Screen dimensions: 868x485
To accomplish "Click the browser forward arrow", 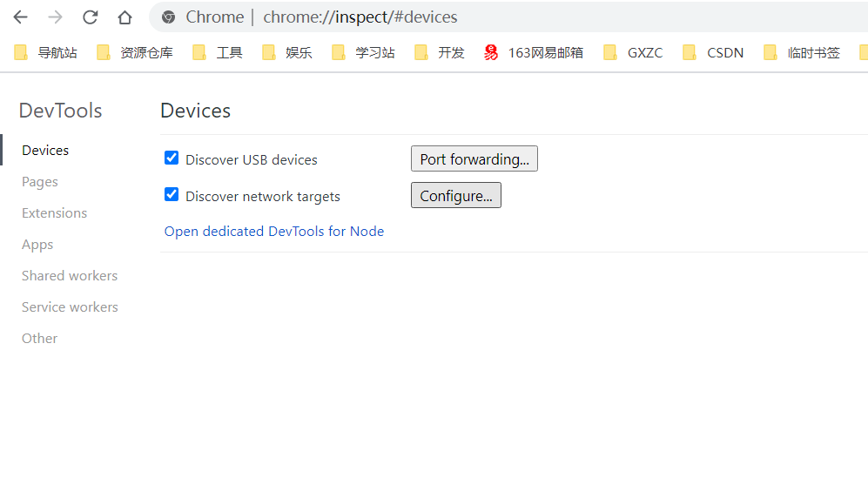I will (55, 17).
